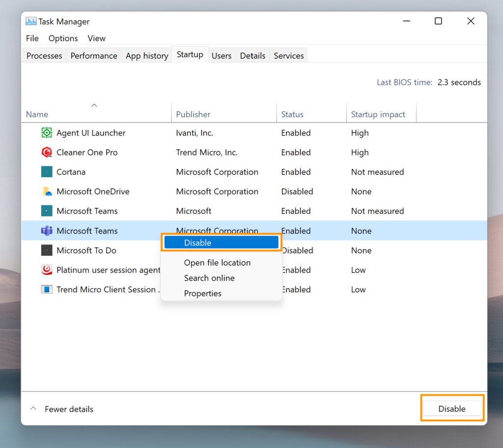
Task: Click the Platinum user session agent icon
Action: pyautogui.click(x=47, y=270)
